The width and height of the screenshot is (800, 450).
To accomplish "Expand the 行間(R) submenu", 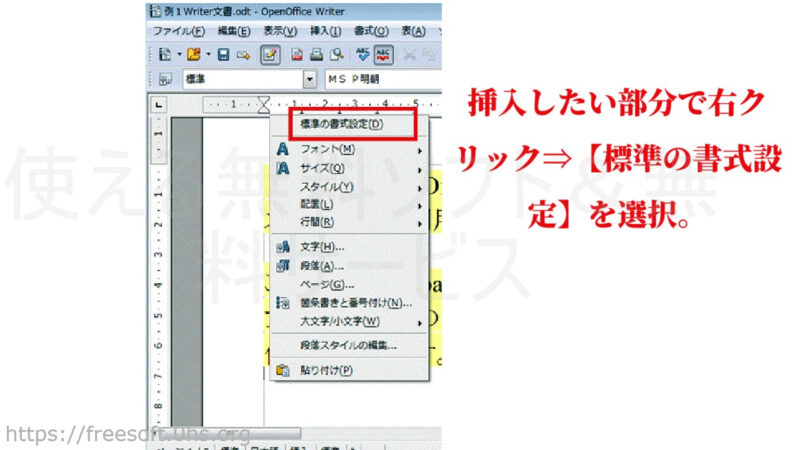I will coord(350,222).
